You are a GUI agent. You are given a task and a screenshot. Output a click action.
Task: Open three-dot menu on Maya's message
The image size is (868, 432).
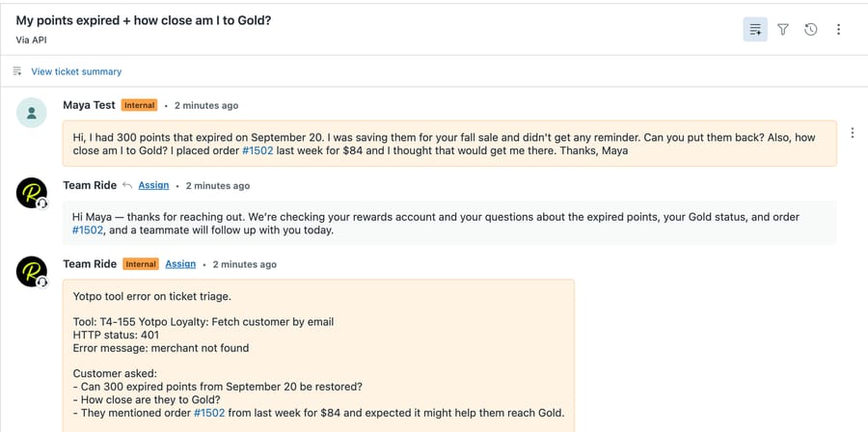pos(853,133)
